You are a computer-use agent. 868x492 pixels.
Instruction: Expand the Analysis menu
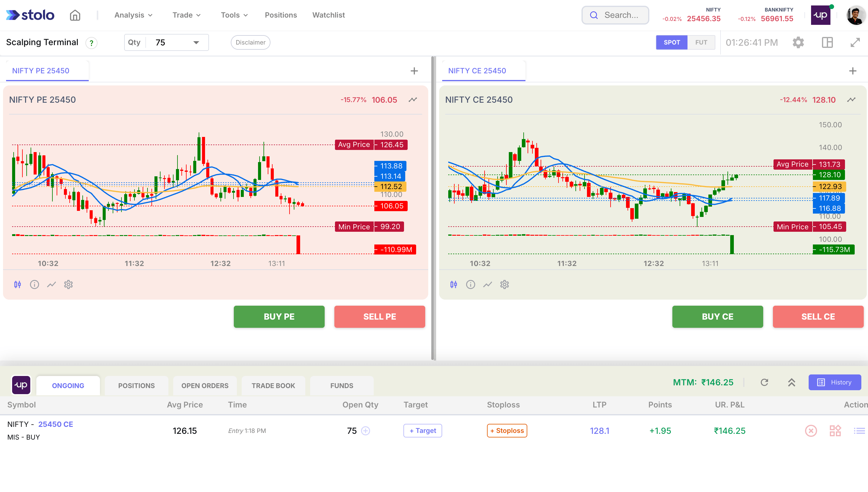click(133, 15)
